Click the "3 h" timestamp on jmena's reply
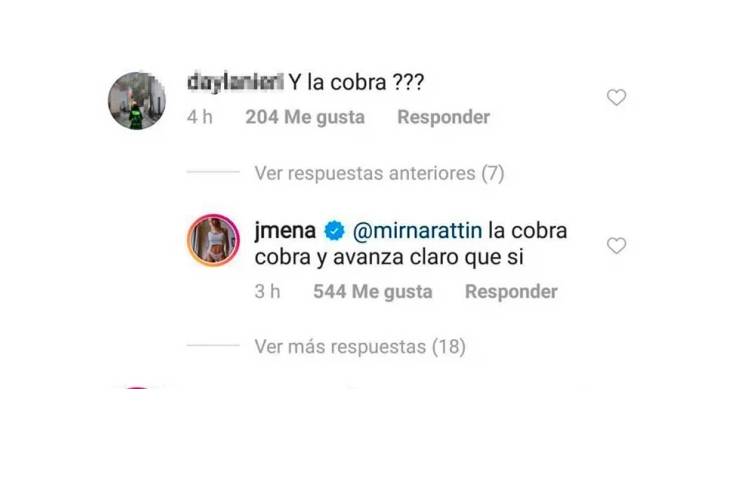Image resolution: width=745 pixels, height=483 pixels. tap(267, 292)
